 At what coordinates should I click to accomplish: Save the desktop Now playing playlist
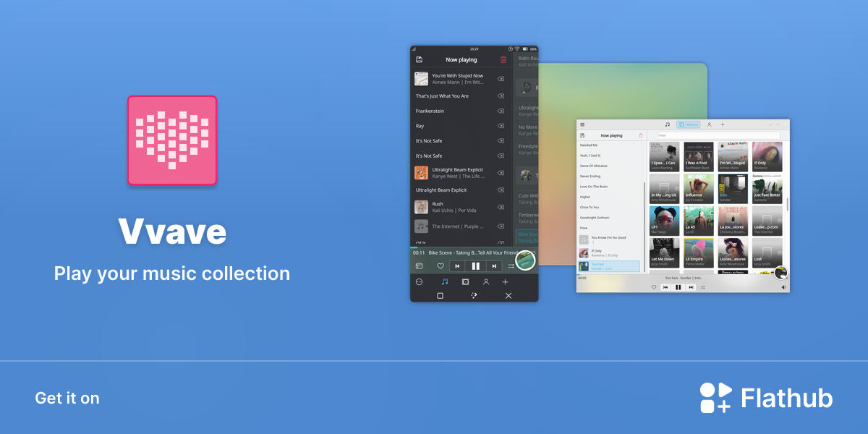[582, 135]
